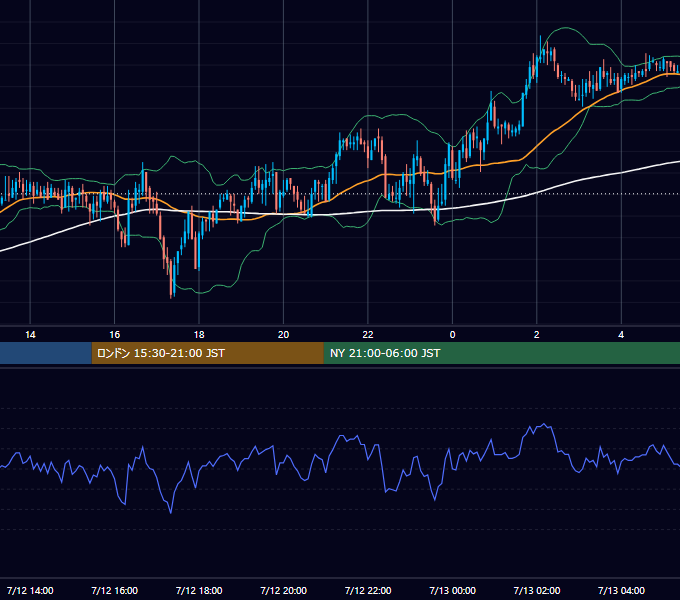Click the NY 21:00-06:00 JST session bar
The height and width of the screenshot is (600, 680).
point(502,353)
